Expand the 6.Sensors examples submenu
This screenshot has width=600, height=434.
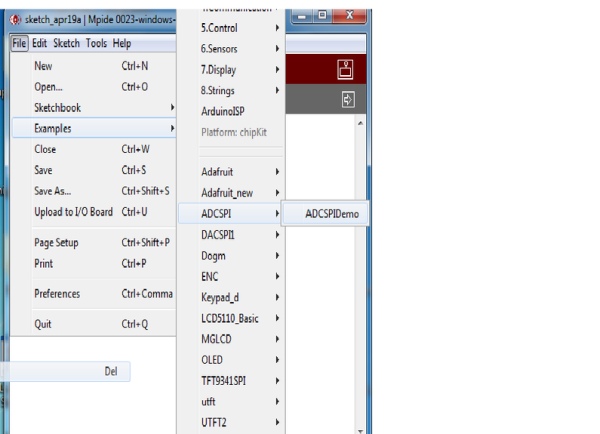232,49
